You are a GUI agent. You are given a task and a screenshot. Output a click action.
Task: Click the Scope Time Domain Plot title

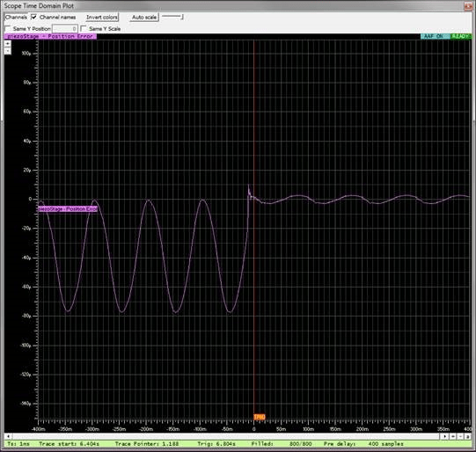39,6
